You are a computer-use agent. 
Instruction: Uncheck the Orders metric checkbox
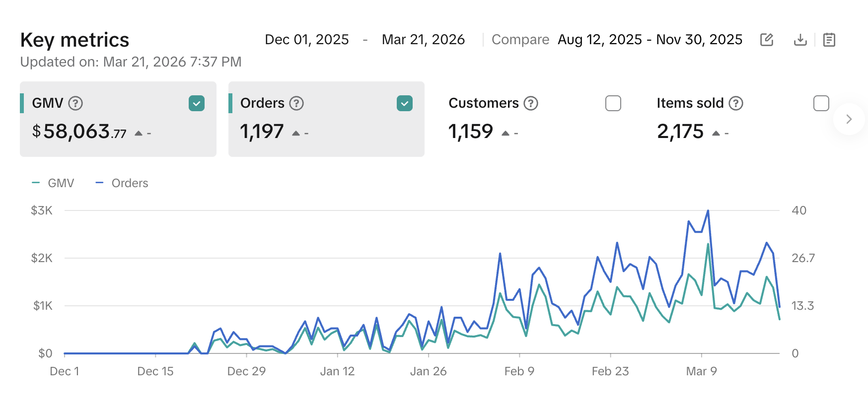coord(405,103)
